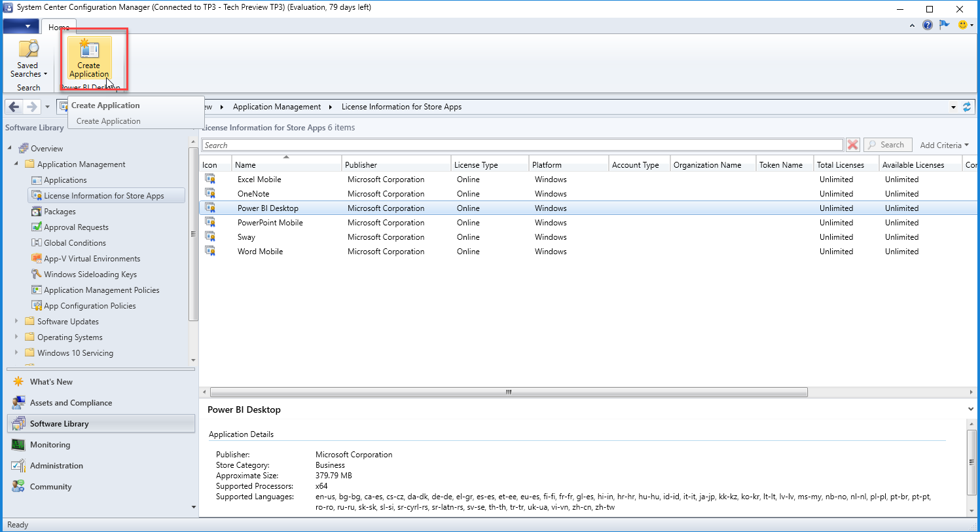Viewport: 980px width, 532px height.
Task: Click the Power BI Desktop row icon
Action: (x=210, y=208)
